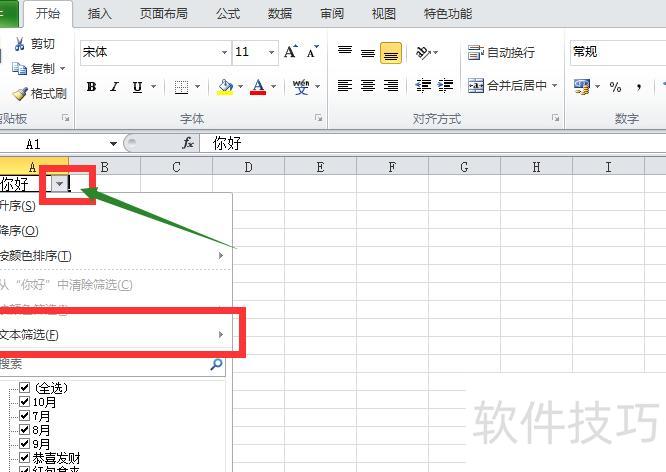Open the 宋体 font name dropdown
The height and width of the screenshot is (472, 666).
tap(224, 53)
